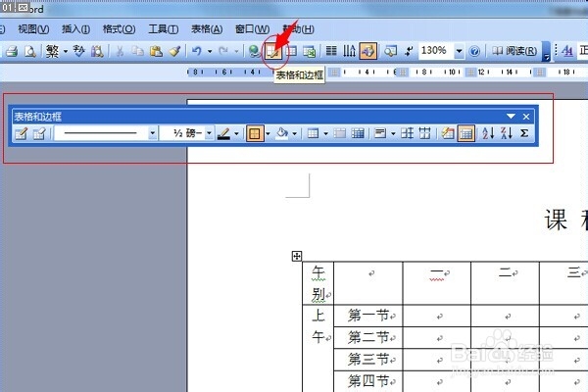Click the Undo arrow icon
The image size is (588, 392).
[x=197, y=51]
